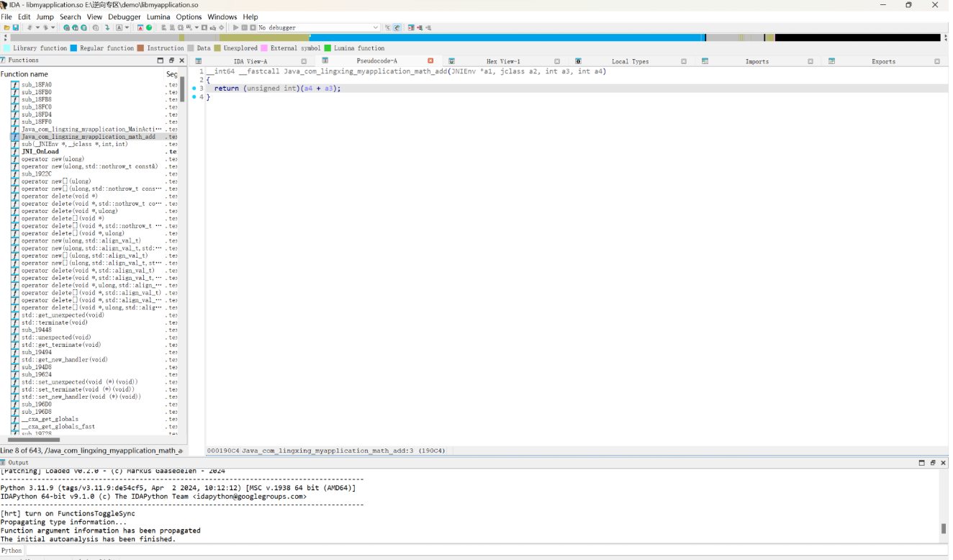Click the Python command input field
The image size is (953, 560).
(x=486, y=551)
